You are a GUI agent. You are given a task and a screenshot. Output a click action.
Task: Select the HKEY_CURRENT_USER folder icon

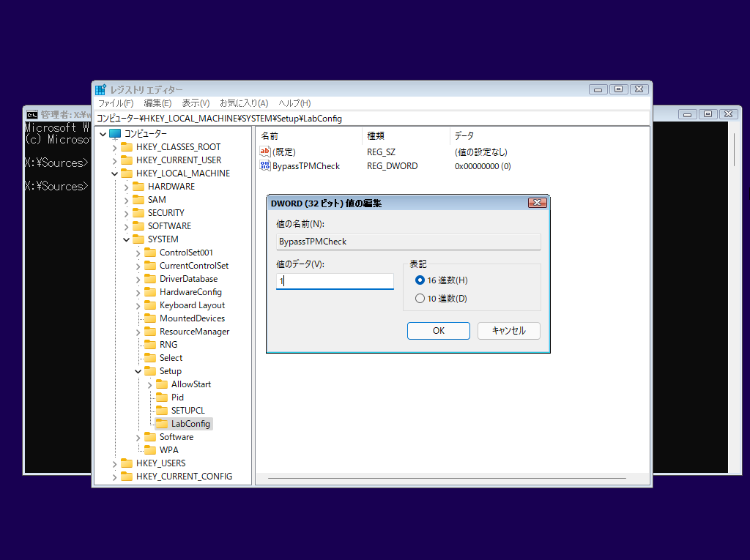pyautogui.click(x=127, y=160)
